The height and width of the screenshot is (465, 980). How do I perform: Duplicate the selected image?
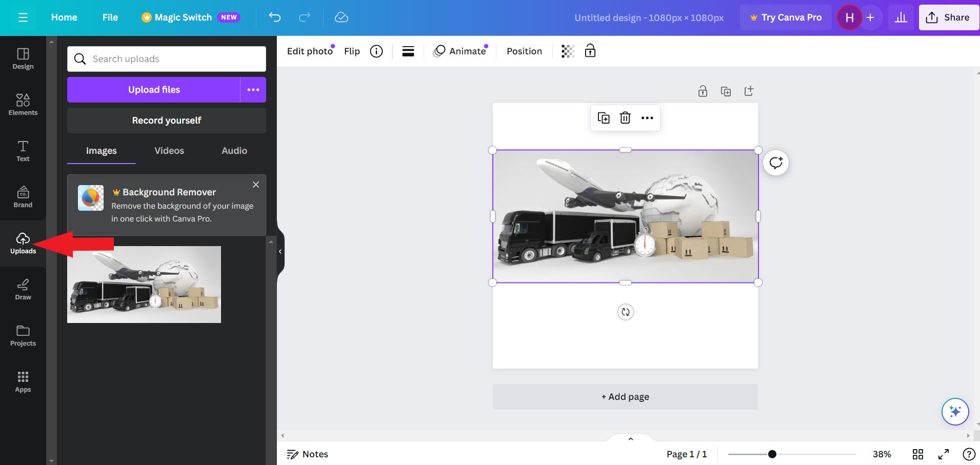click(x=604, y=117)
